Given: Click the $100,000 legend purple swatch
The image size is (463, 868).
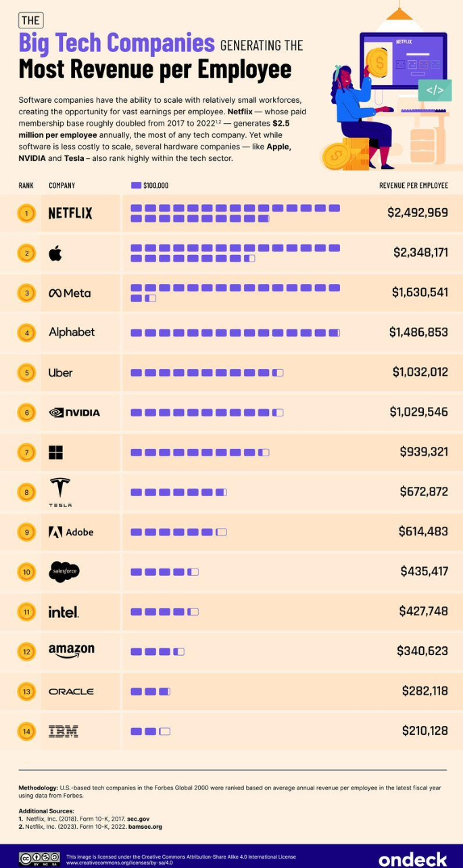Looking at the screenshot, I should 136,185.
